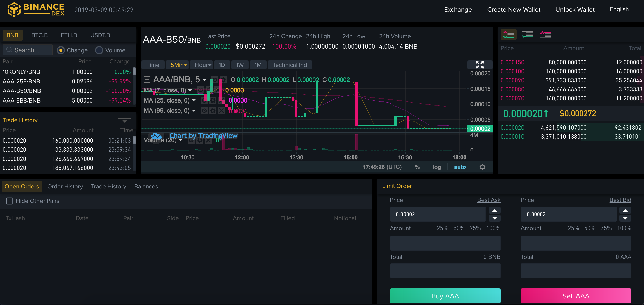Select the Change radio button
Image resolution: width=644 pixels, height=305 pixels.
pyautogui.click(x=61, y=50)
